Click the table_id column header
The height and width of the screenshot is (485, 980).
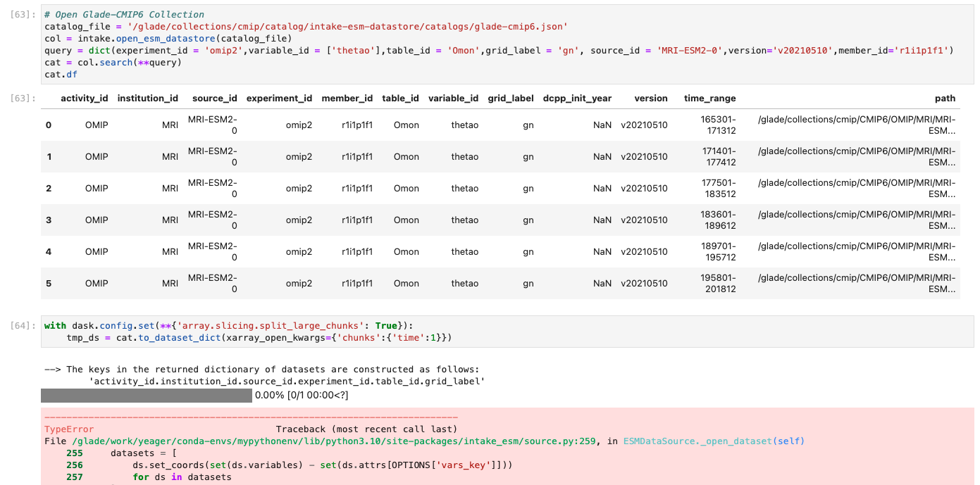click(x=401, y=99)
